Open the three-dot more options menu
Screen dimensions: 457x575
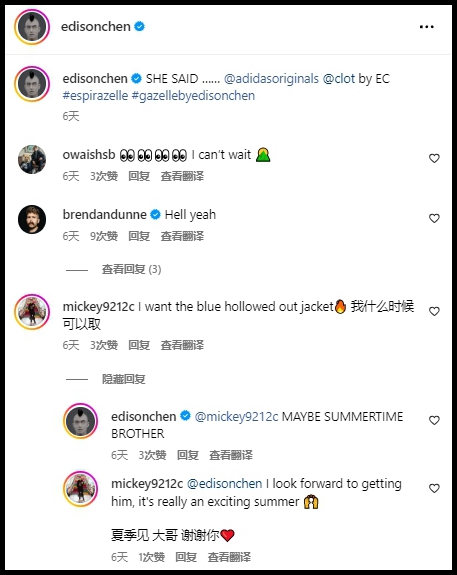[x=427, y=27]
